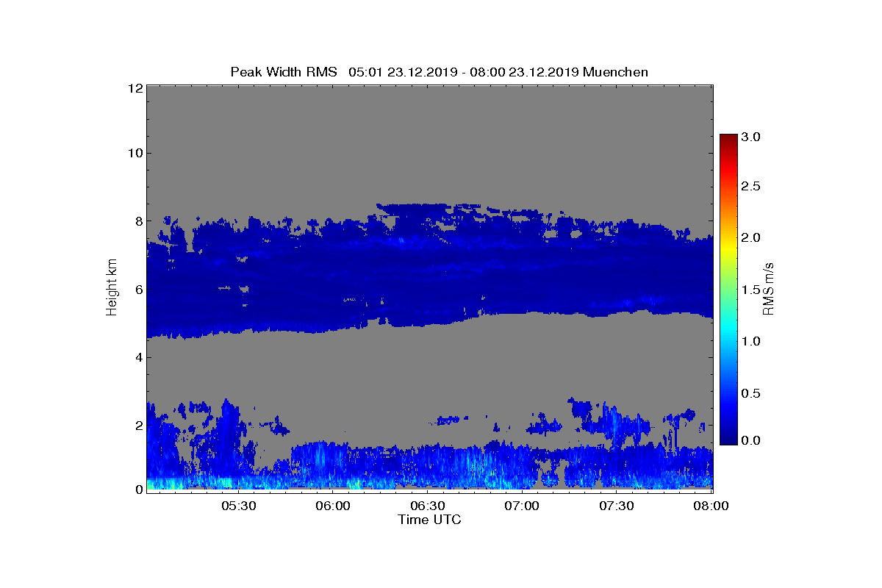Click the 08:00 time axis tick label

(x=711, y=506)
